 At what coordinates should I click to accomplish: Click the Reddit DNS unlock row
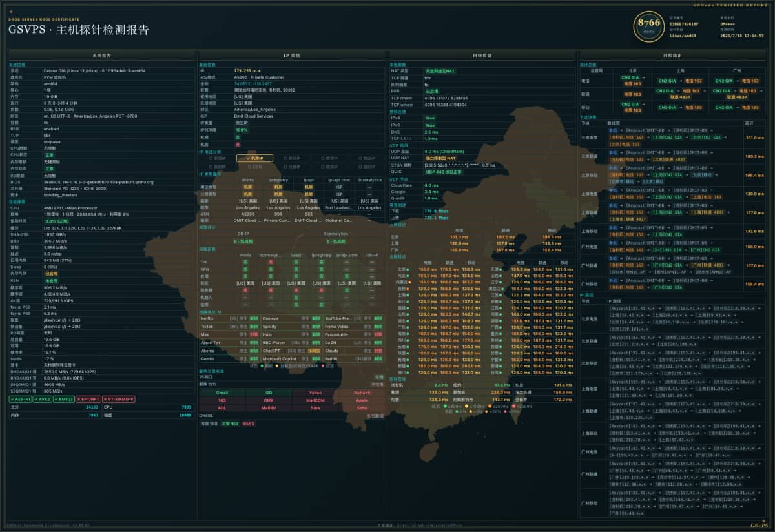(353, 359)
